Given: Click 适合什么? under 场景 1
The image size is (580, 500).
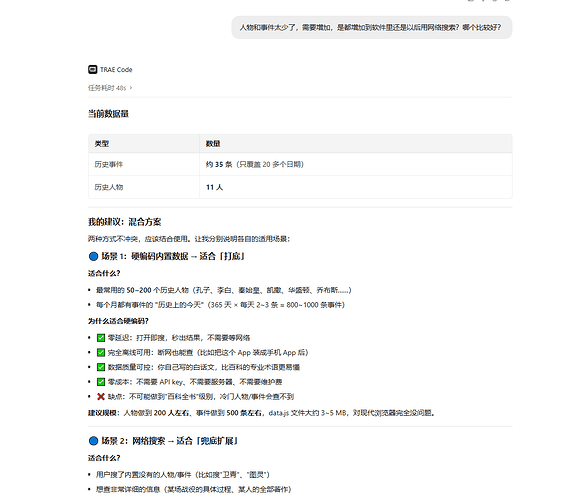Looking at the screenshot, I should click(104, 273).
